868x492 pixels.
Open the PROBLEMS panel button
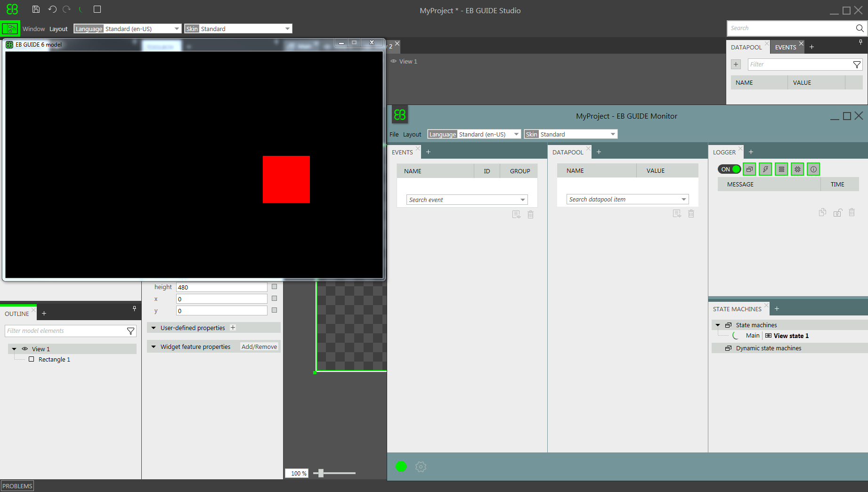17,486
